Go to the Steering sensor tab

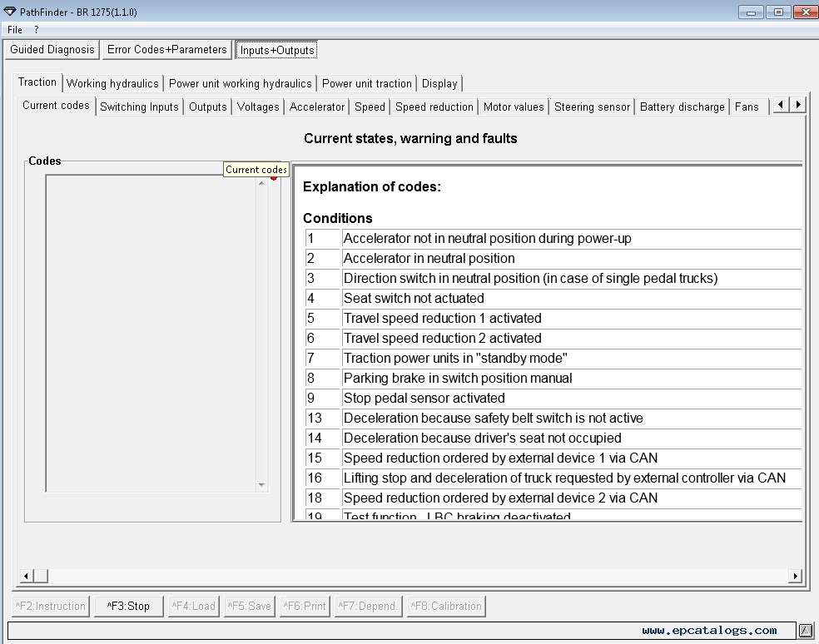point(592,107)
